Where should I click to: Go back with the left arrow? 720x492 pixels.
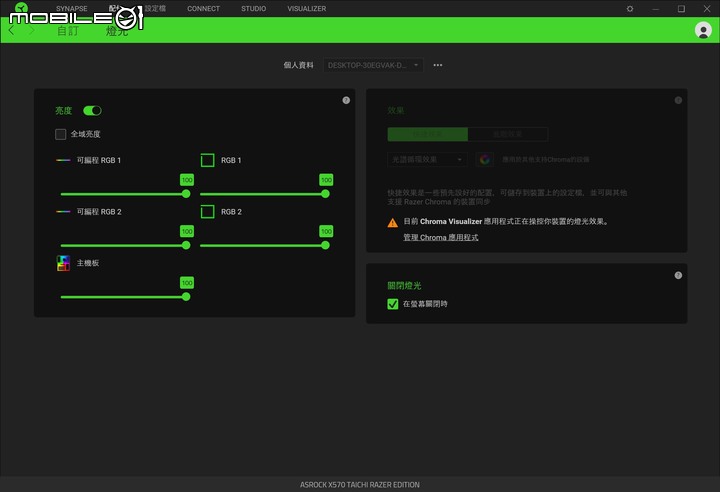[x=11, y=30]
